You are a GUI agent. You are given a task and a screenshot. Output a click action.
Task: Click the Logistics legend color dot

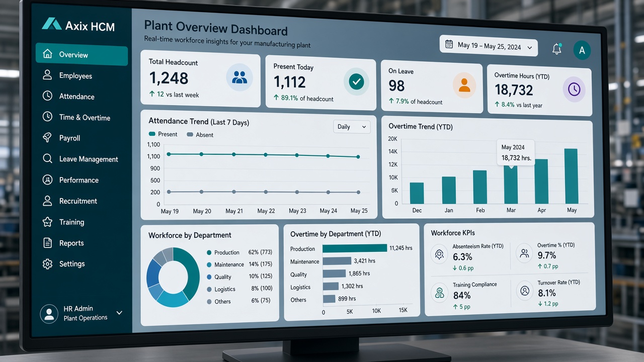(x=209, y=289)
